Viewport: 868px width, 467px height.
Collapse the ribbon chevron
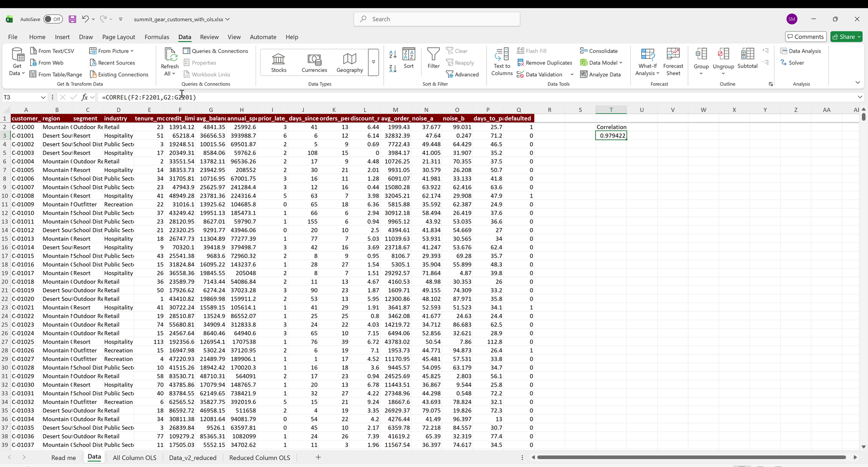coord(857,82)
